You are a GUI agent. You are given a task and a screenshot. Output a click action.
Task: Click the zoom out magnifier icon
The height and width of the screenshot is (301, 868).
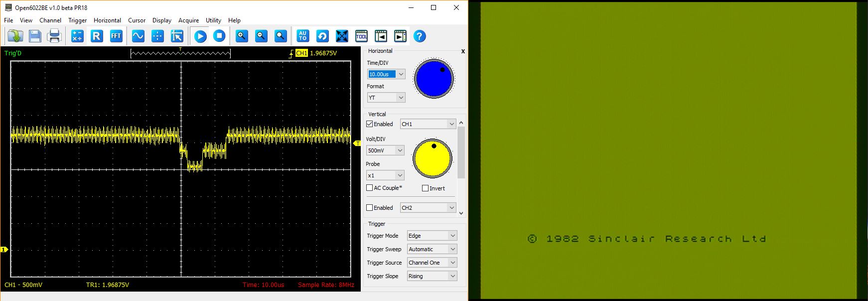tap(261, 36)
